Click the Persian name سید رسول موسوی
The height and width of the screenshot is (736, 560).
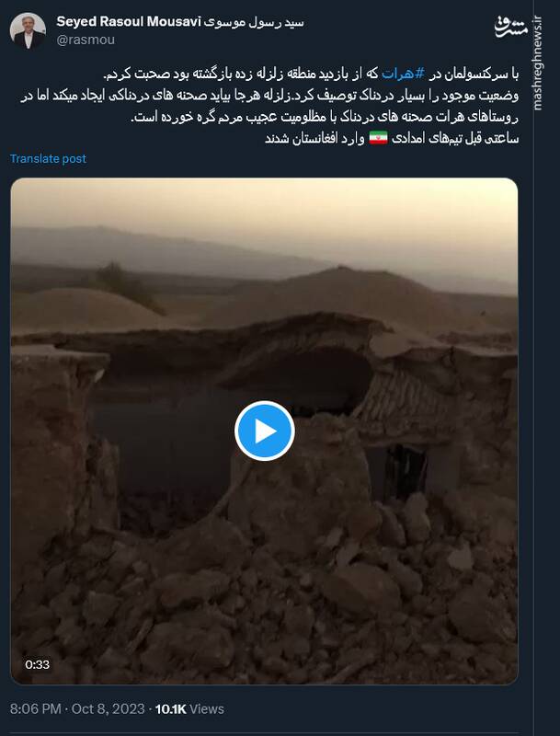pos(254,22)
